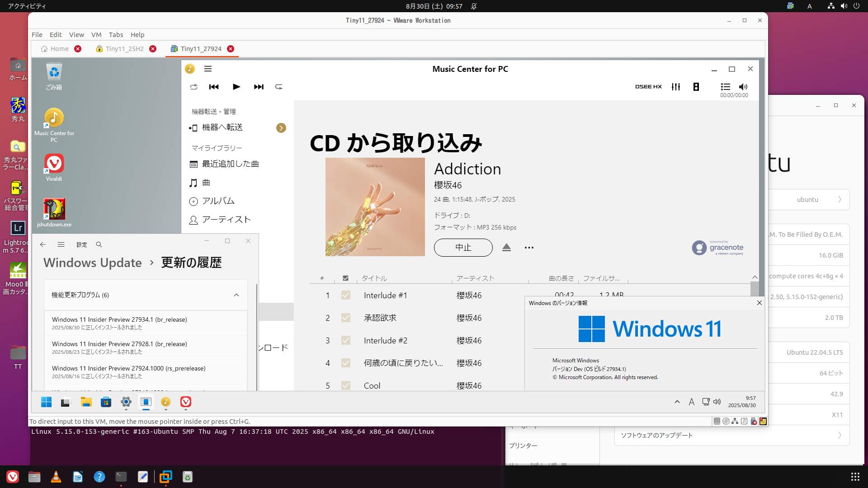Viewport: 868px width, 488px height.
Task: Skip to next track in Music Center
Action: [x=259, y=87]
